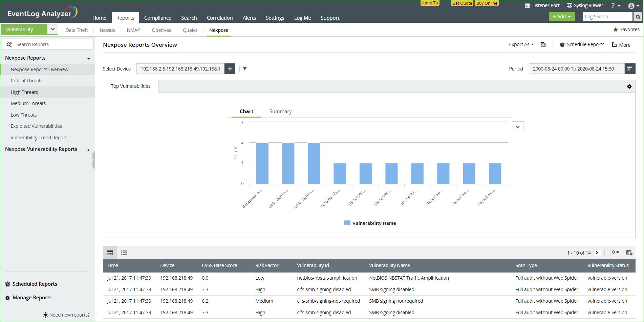644x322 pixels.
Task: Open the Top Vulnerabilities gear settings
Action: point(629,86)
